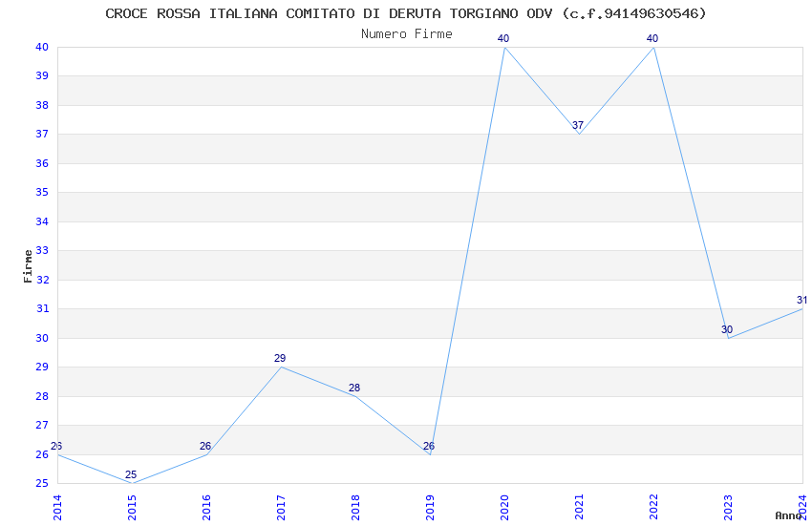Click y-axis tick value 35
The height and width of the screenshot is (525, 812).
tap(42, 193)
